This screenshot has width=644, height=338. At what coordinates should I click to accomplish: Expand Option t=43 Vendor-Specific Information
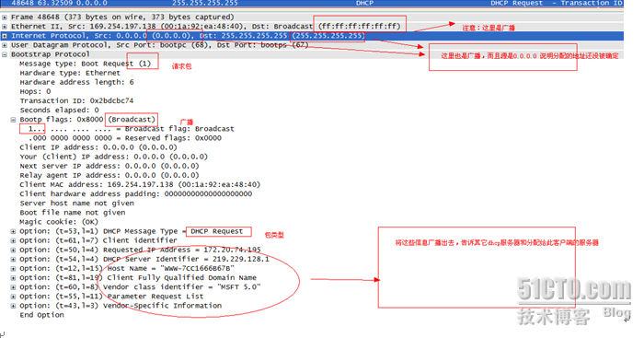[x=13, y=306]
